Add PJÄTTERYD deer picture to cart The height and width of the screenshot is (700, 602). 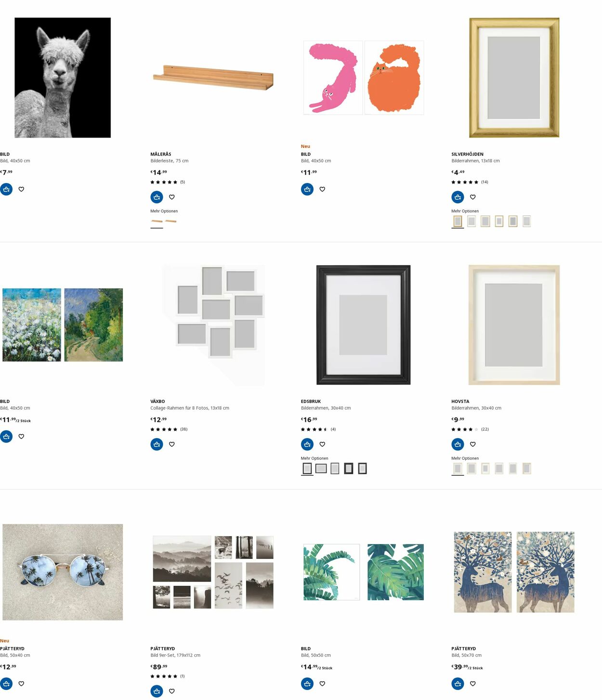tap(458, 684)
